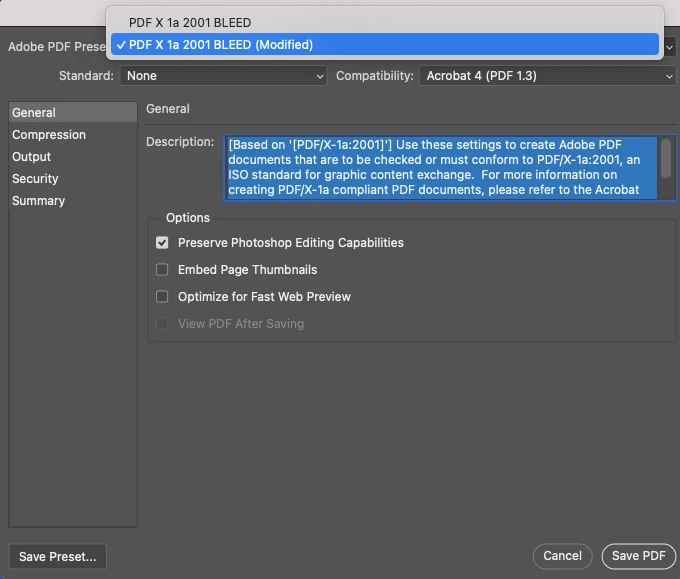Enable Embed Page Thumbnails checkbox
The image size is (680, 579).
pos(162,270)
